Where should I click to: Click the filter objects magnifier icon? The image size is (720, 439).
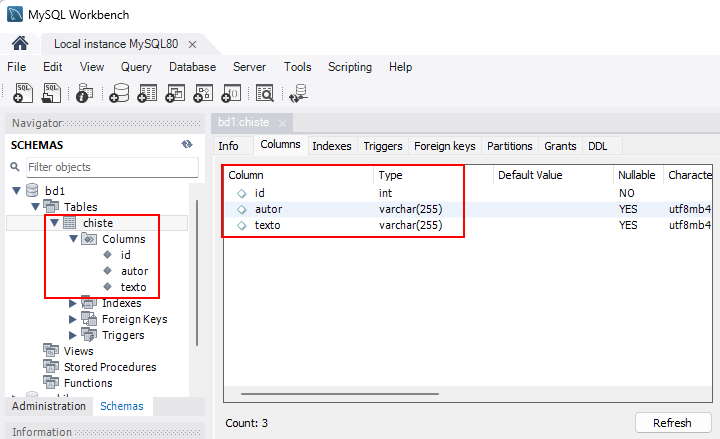point(15,167)
